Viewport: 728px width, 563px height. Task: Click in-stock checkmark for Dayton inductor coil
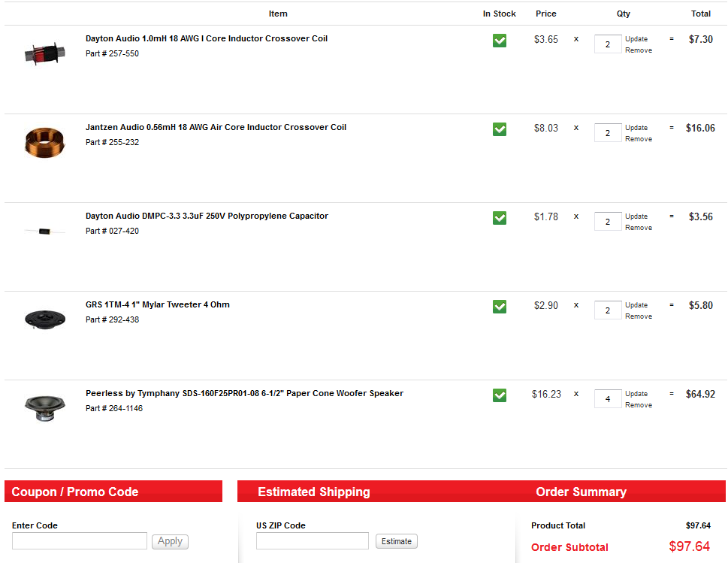(x=500, y=41)
